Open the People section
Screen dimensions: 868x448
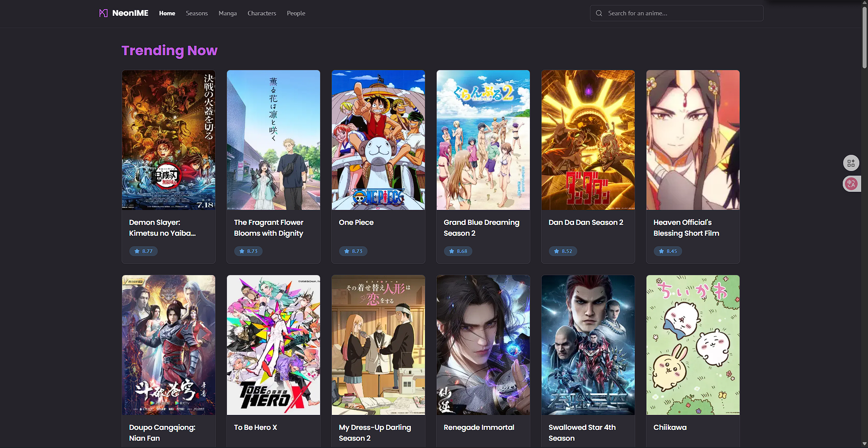[x=296, y=13]
